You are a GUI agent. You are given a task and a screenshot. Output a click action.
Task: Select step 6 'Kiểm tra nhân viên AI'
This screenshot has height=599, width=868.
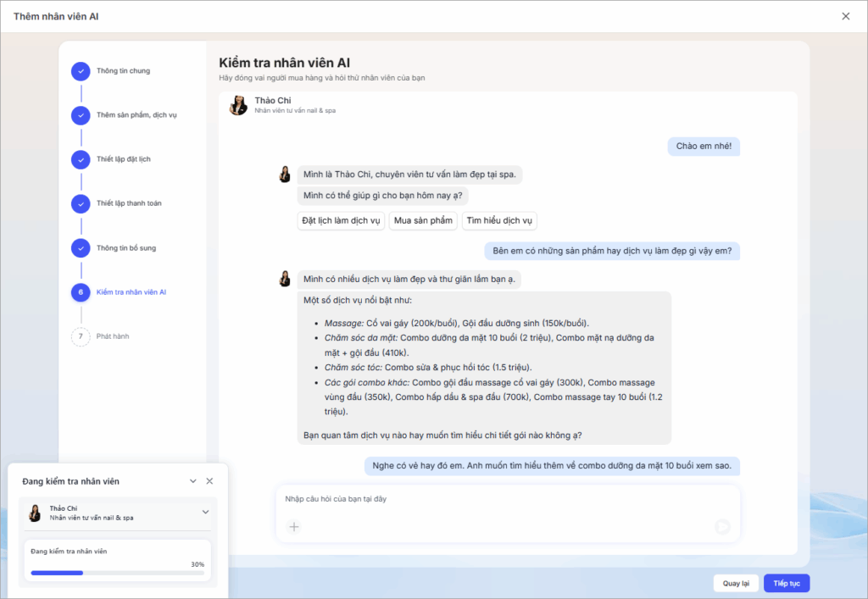(81, 292)
